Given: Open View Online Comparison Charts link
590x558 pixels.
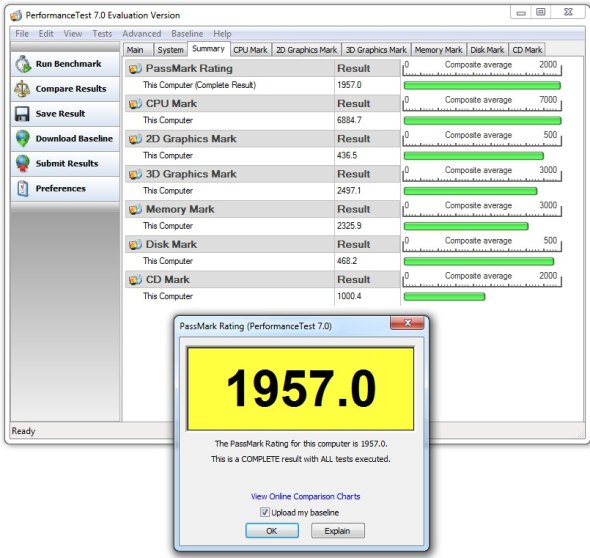Looking at the screenshot, I should (x=306, y=496).
